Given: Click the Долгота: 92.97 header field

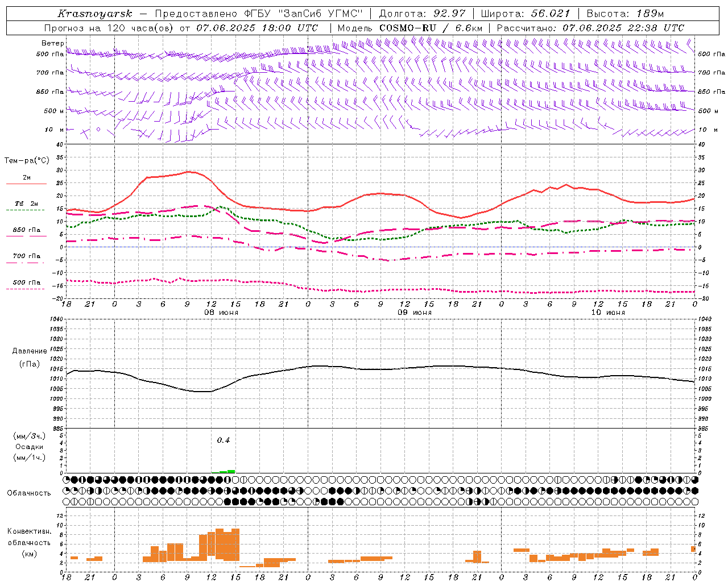Looking at the screenshot, I should [422, 14].
